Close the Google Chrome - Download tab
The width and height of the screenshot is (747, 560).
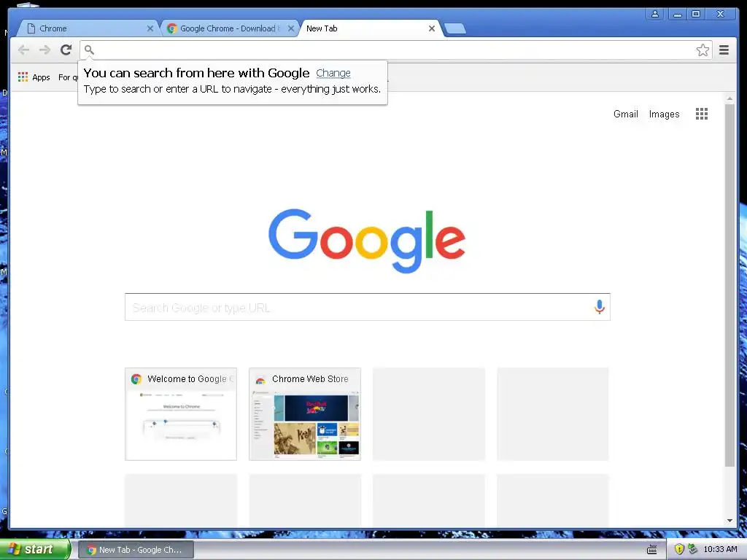291,28
